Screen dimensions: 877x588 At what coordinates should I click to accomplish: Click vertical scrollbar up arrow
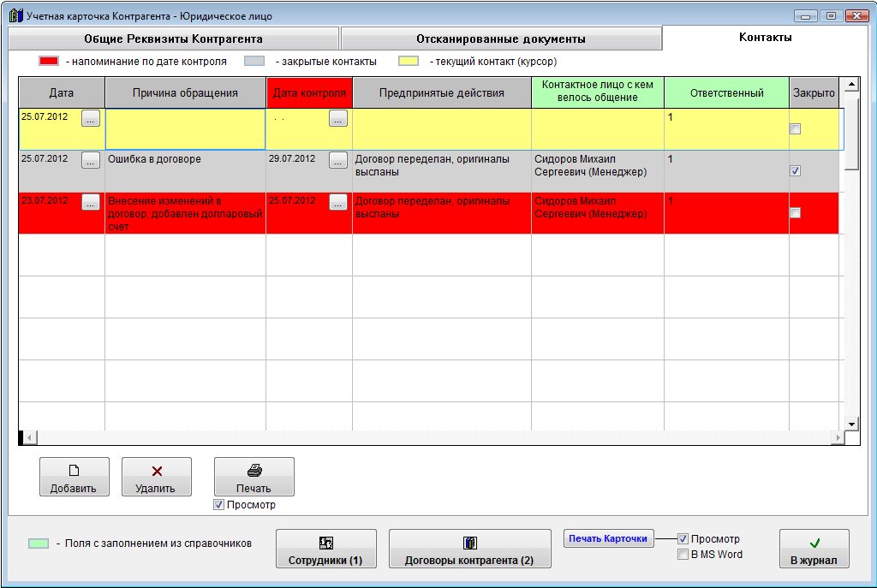point(851,85)
